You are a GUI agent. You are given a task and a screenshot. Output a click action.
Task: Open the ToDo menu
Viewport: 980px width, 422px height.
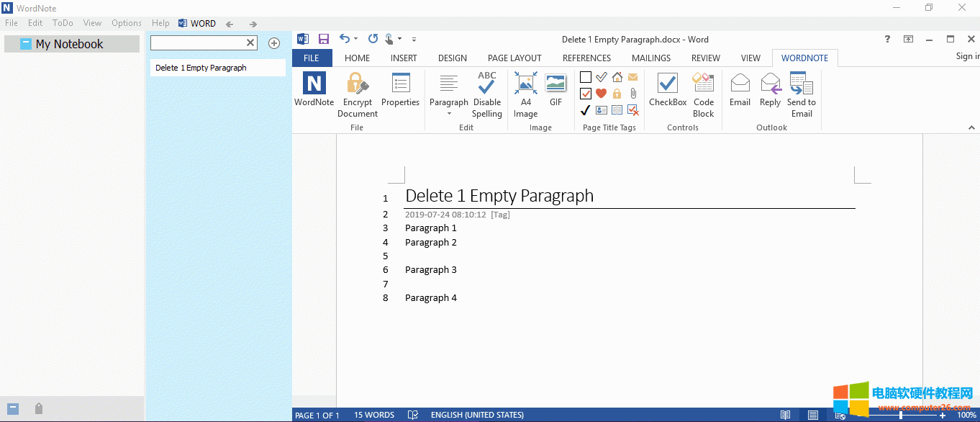pyautogui.click(x=63, y=23)
